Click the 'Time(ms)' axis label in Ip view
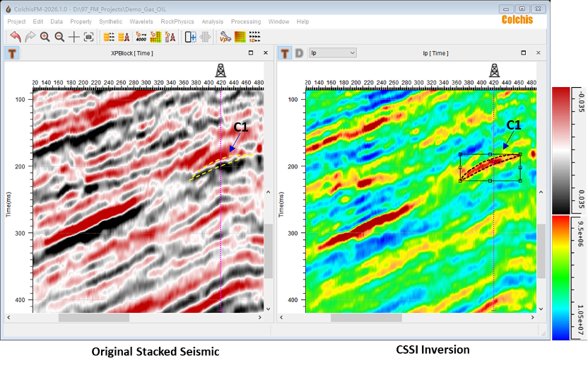588x368 pixels. coord(281,205)
